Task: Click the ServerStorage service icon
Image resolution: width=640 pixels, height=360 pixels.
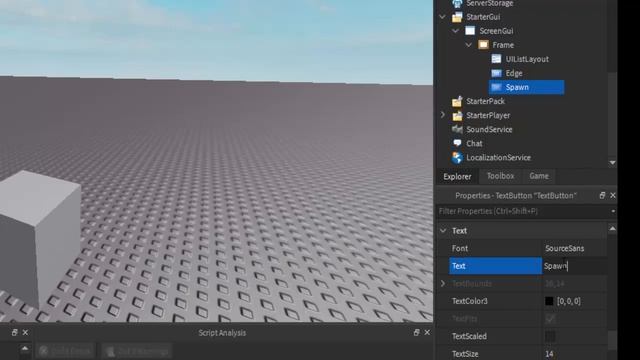Action: [457, 3]
